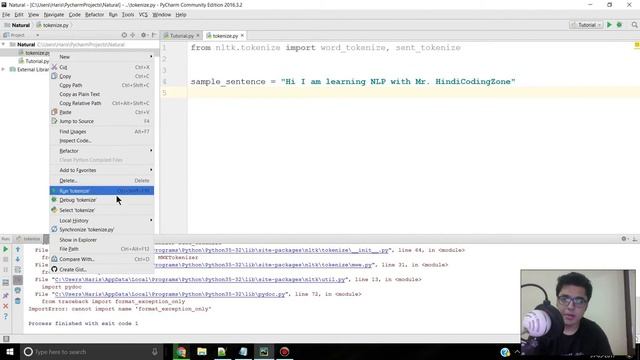Expand the Add to Favorites submenu

[x=102, y=170]
